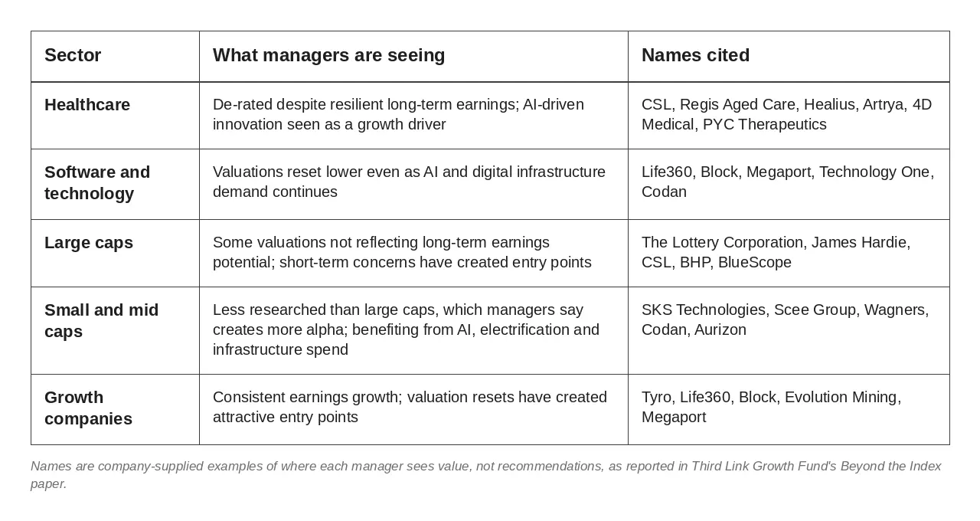Click the Names cited column header

pos(695,55)
